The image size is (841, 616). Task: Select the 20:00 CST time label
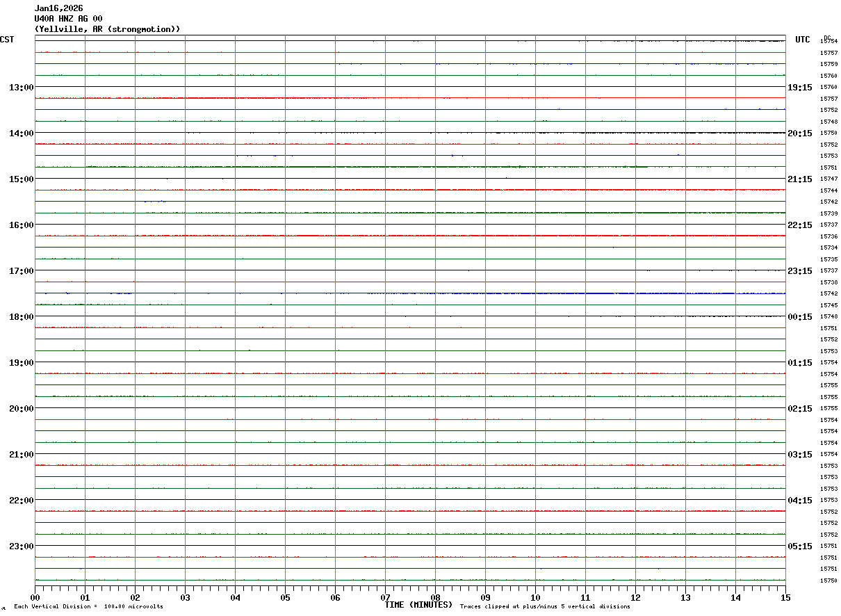pyautogui.click(x=22, y=409)
